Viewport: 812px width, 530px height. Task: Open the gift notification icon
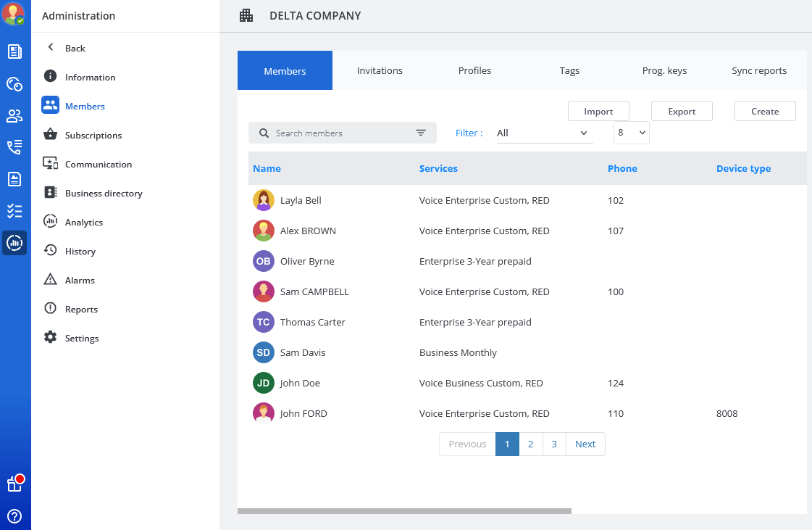pyautogui.click(x=14, y=484)
